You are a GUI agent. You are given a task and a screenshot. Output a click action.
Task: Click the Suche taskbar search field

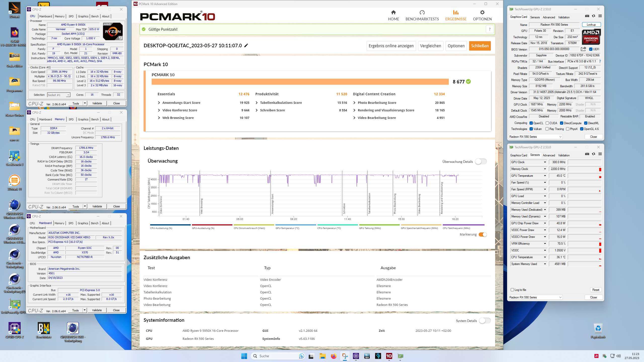[x=278, y=356]
